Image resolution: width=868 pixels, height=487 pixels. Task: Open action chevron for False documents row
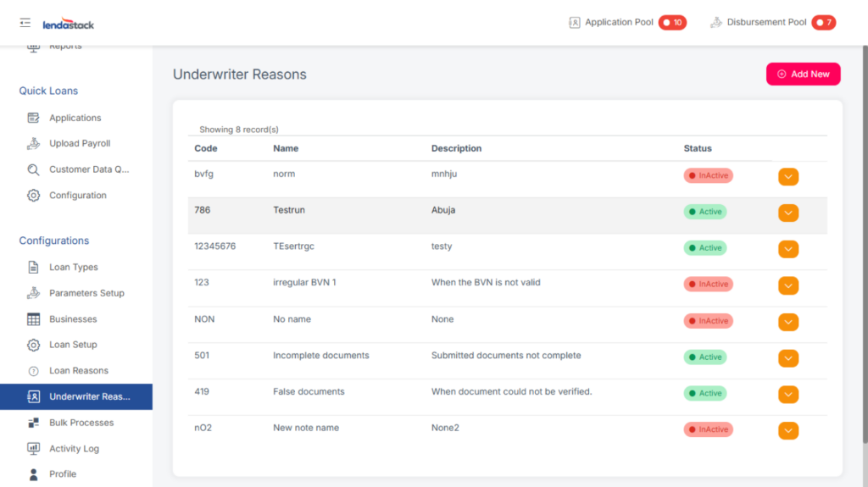788,395
